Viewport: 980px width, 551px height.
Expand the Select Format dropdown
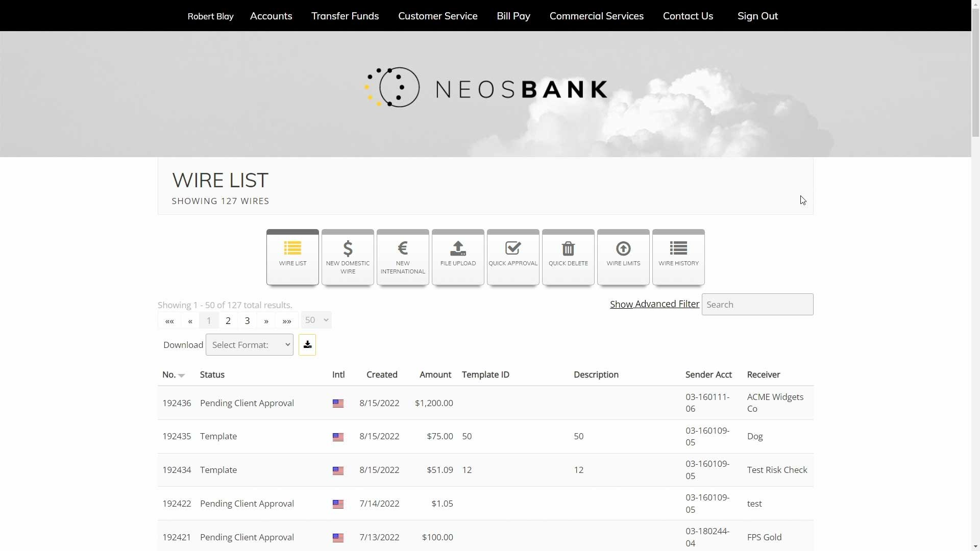tap(249, 345)
